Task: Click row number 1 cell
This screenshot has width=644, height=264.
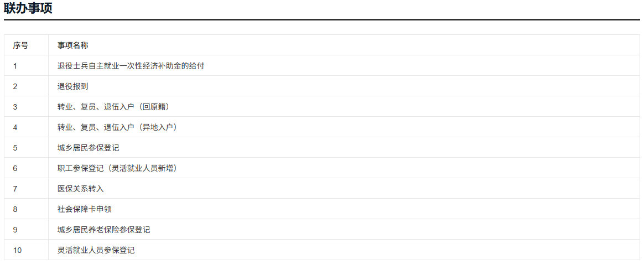Action: click(x=15, y=66)
